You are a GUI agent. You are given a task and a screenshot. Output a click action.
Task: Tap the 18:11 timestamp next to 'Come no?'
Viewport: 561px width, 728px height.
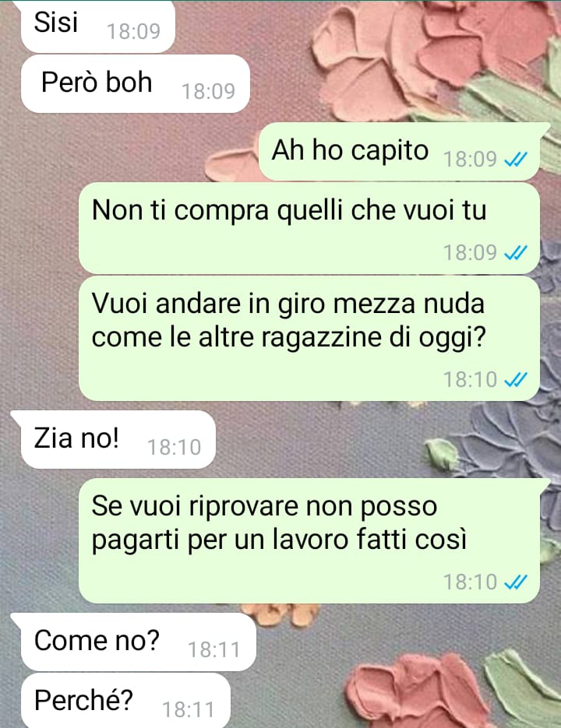click(213, 649)
